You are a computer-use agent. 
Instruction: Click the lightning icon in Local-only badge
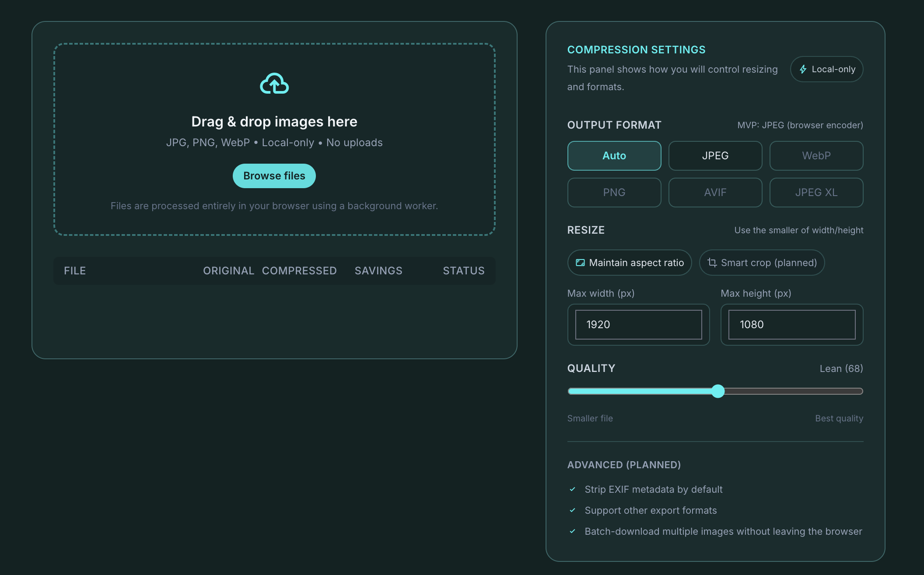coord(803,69)
